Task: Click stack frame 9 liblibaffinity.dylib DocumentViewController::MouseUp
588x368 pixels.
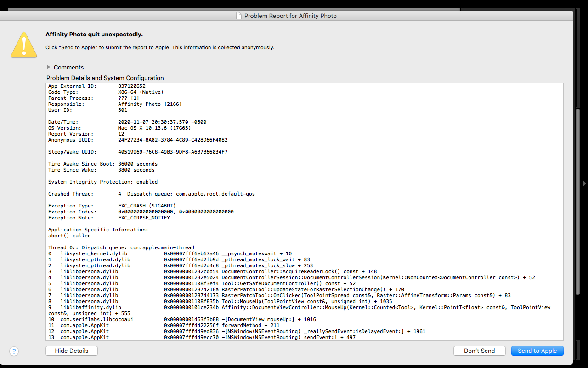Action: pos(299,310)
